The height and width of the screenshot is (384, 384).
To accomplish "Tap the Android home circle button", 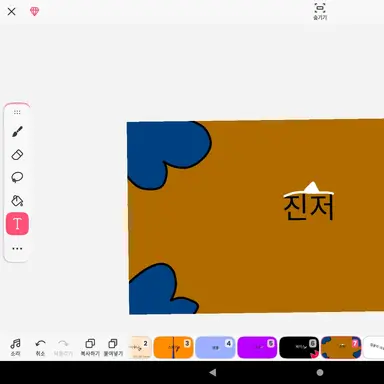I will [x=320, y=372].
